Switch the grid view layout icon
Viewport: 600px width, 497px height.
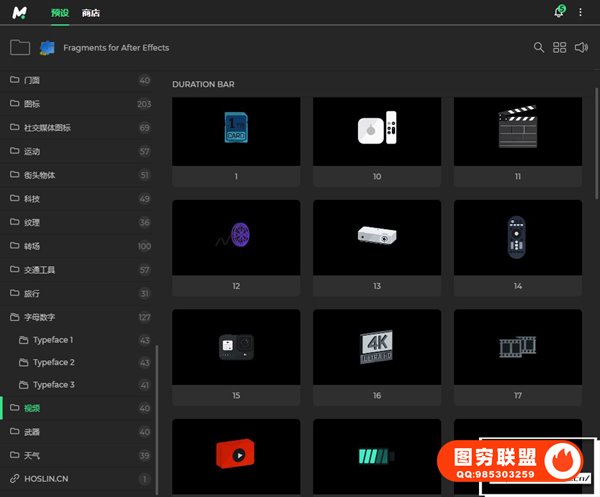(x=560, y=47)
